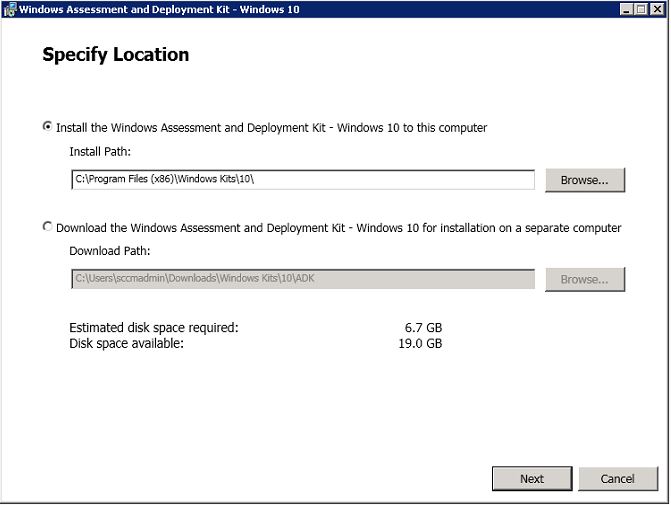Choose the download for separate computer radio button
Screen dimensions: 671x505
point(47,227)
